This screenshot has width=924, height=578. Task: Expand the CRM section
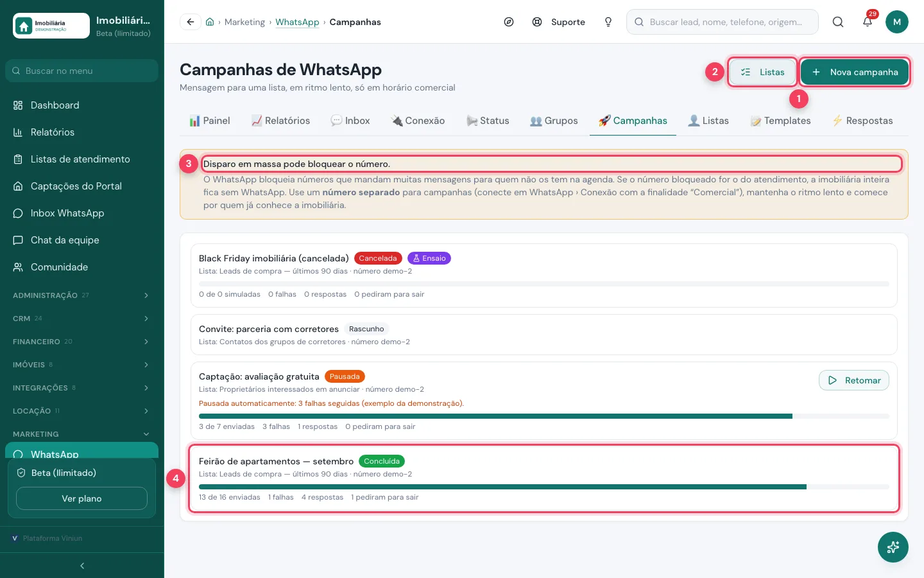[81, 319]
